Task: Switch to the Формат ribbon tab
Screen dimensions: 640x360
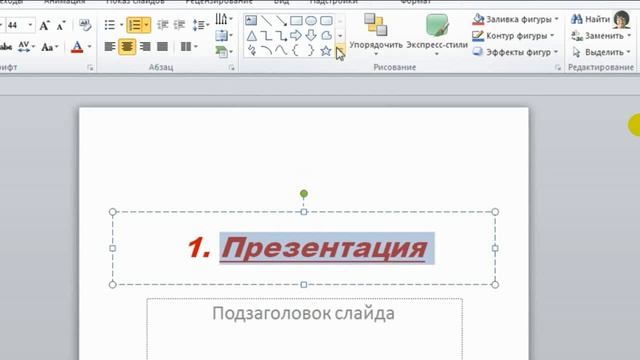Action: point(416,2)
